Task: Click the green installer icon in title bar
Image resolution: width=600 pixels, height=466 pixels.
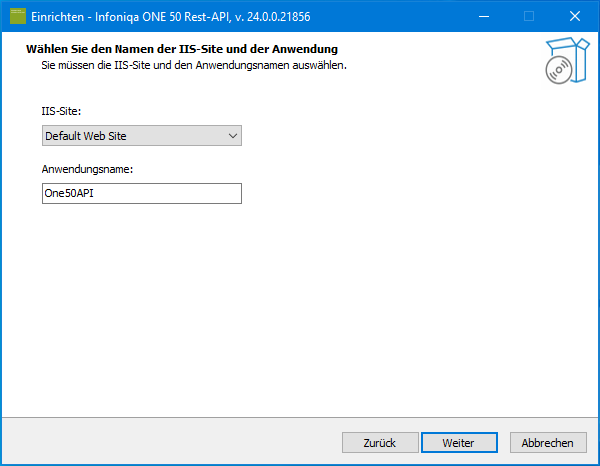Action: pyautogui.click(x=18, y=16)
